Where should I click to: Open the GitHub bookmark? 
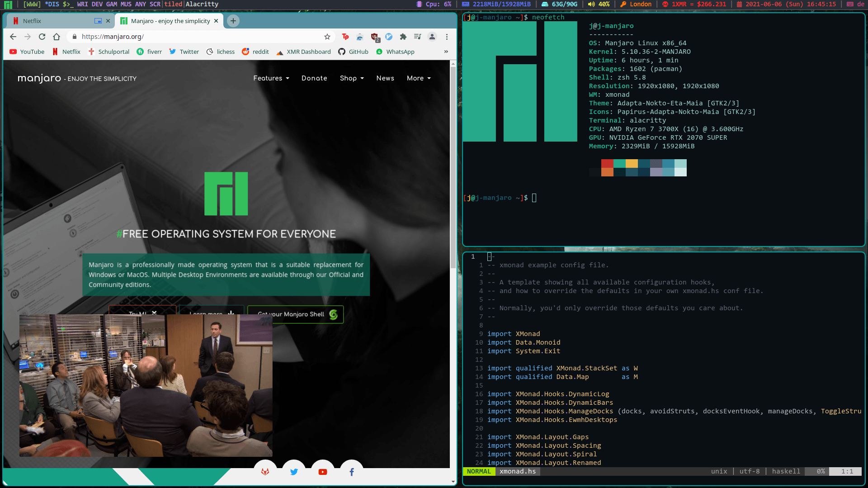[354, 52]
